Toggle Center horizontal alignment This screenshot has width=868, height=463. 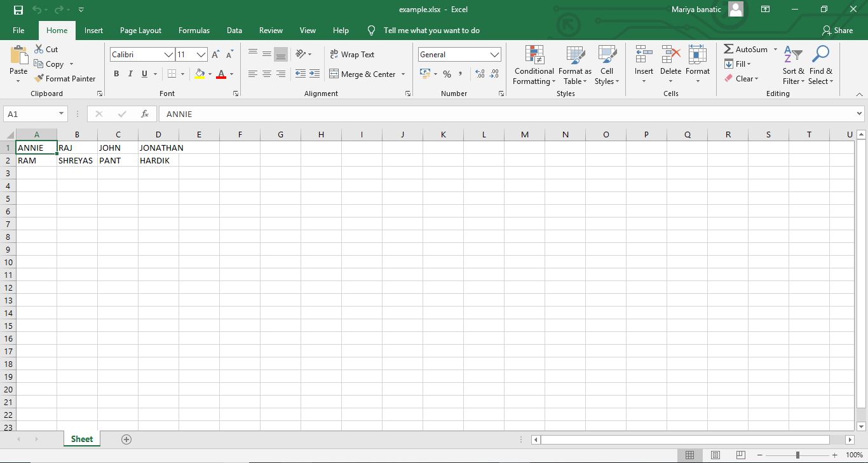(267, 74)
